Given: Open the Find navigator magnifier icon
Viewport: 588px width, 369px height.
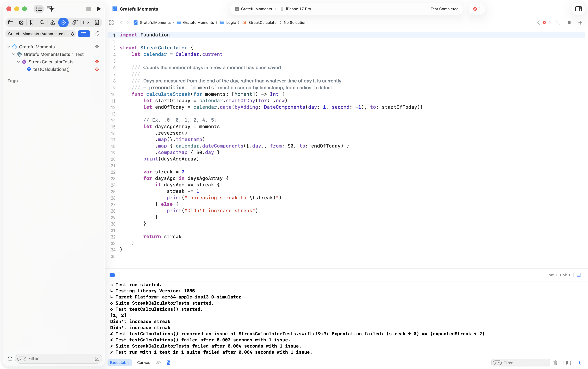Looking at the screenshot, I should point(42,22).
